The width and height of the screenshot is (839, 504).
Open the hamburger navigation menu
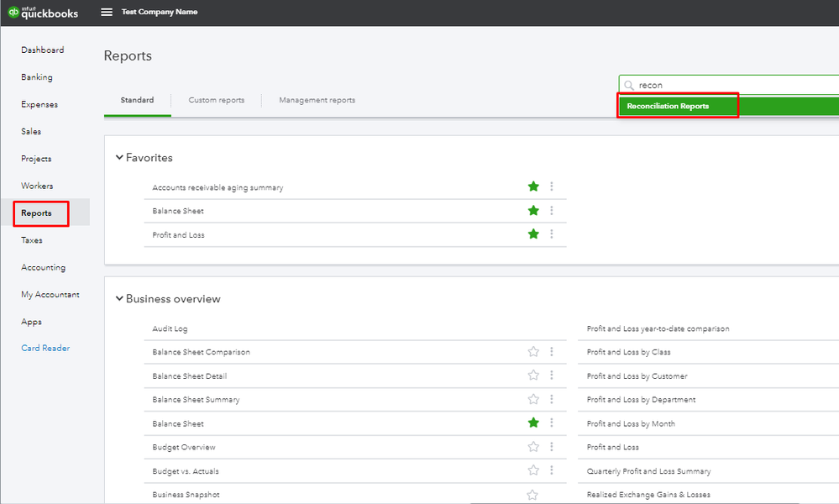[x=107, y=13]
